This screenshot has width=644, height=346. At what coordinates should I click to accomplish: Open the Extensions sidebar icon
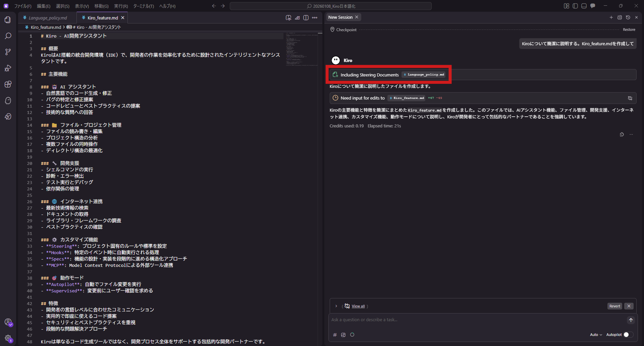tap(8, 84)
